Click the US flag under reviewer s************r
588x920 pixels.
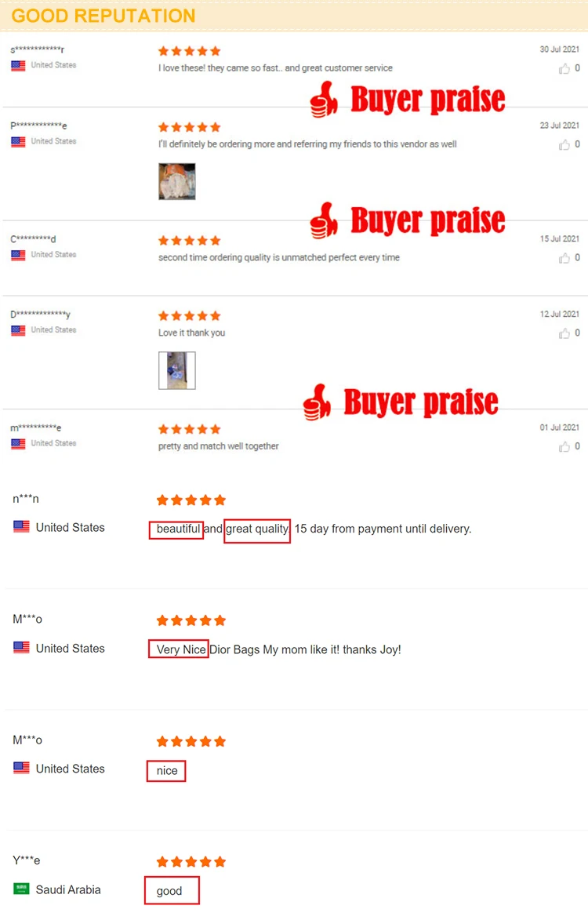[x=18, y=66]
